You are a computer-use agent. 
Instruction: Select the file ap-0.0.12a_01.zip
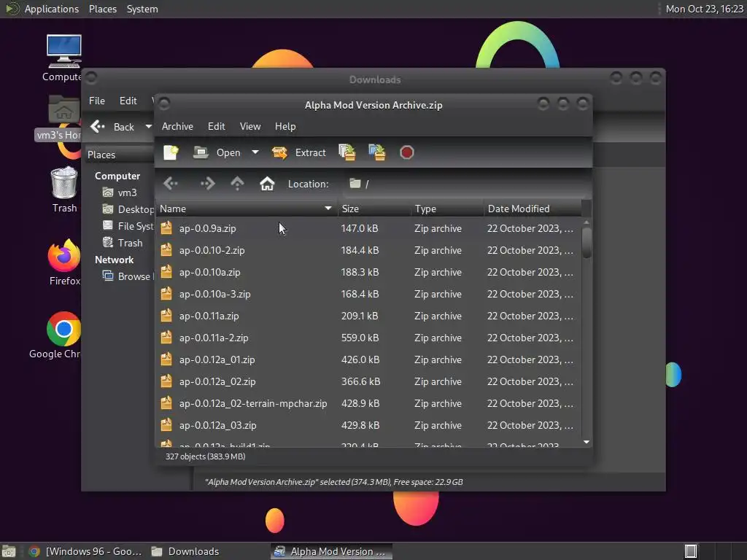click(x=368, y=359)
